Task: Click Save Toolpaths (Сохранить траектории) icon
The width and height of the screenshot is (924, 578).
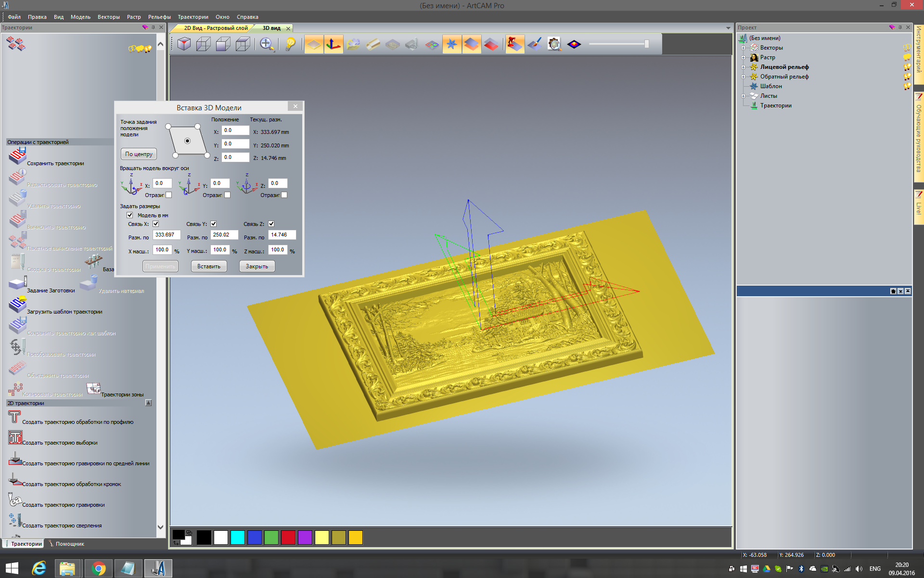Action: (17, 157)
